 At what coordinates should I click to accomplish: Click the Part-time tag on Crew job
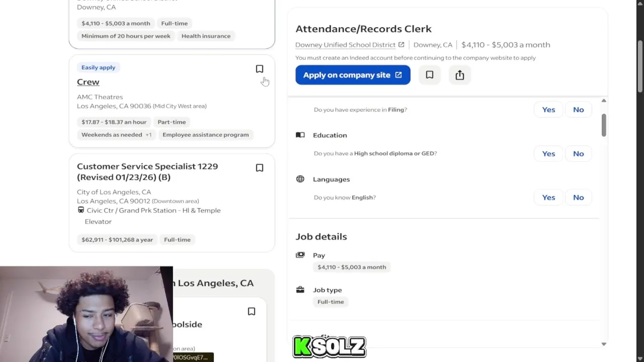click(x=172, y=122)
